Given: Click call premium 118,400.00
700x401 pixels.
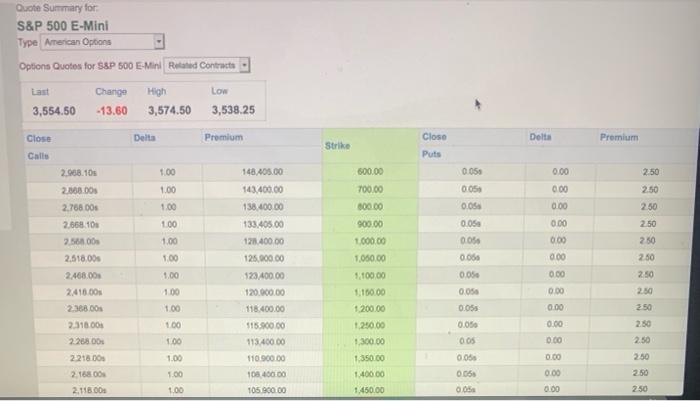Looking at the screenshot, I should coord(266,309).
